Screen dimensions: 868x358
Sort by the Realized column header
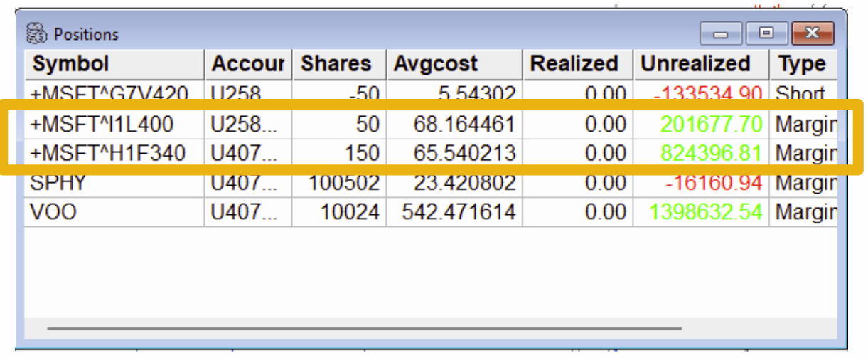coord(578,64)
